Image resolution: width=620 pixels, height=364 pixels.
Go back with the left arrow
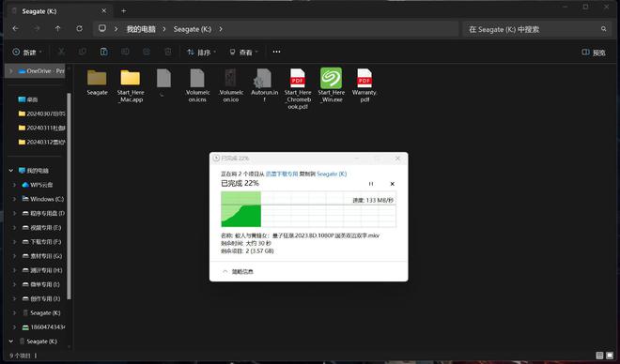15,29
